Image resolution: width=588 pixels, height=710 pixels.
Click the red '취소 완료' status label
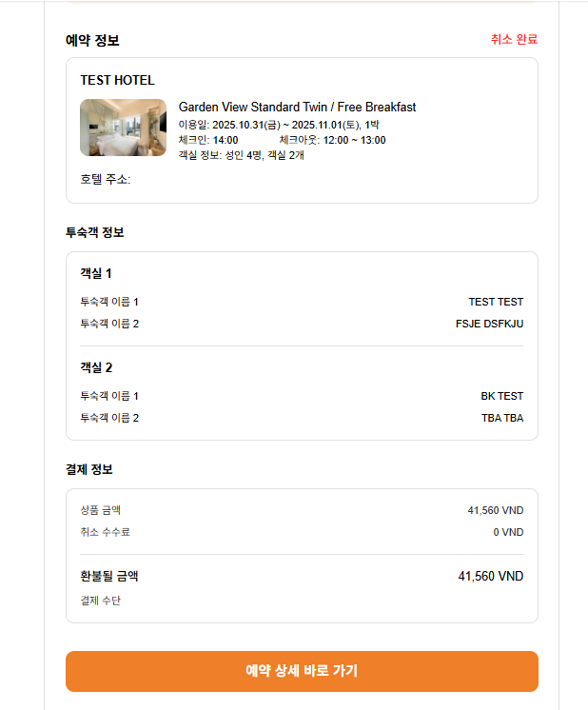click(x=514, y=39)
